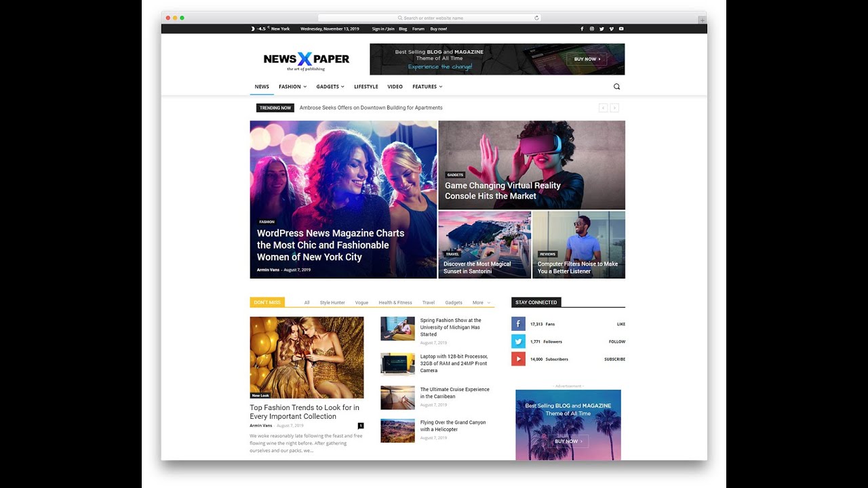Open the More dropdown in Don't Miss

(x=481, y=303)
